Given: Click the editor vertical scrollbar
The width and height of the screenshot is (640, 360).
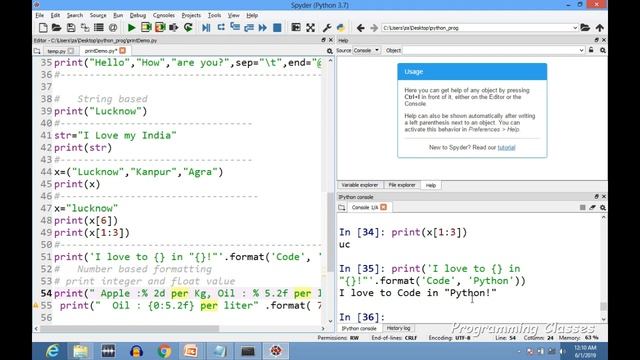Looking at the screenshot, I should 331,231.
